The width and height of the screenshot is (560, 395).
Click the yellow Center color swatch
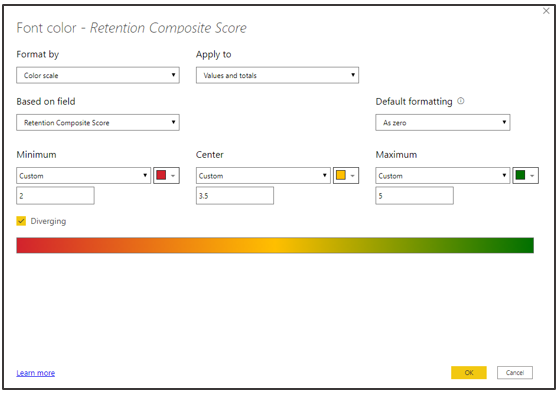click(346, 176)
